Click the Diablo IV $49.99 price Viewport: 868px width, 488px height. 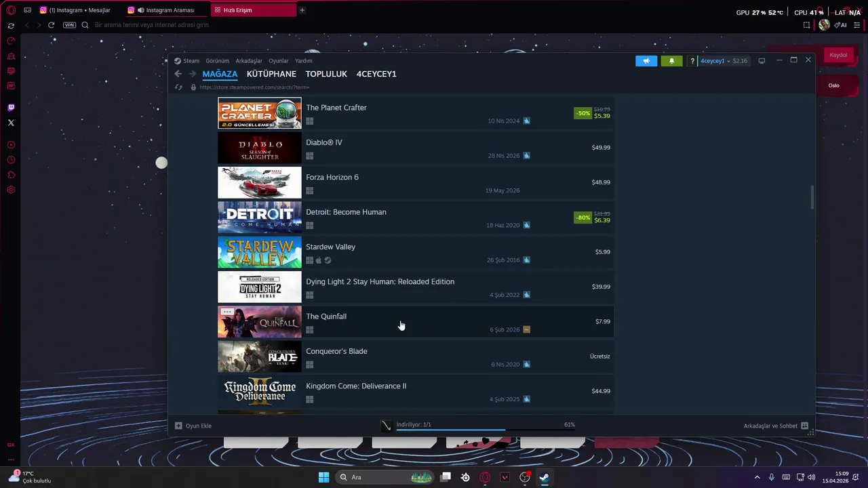[601, 148]
